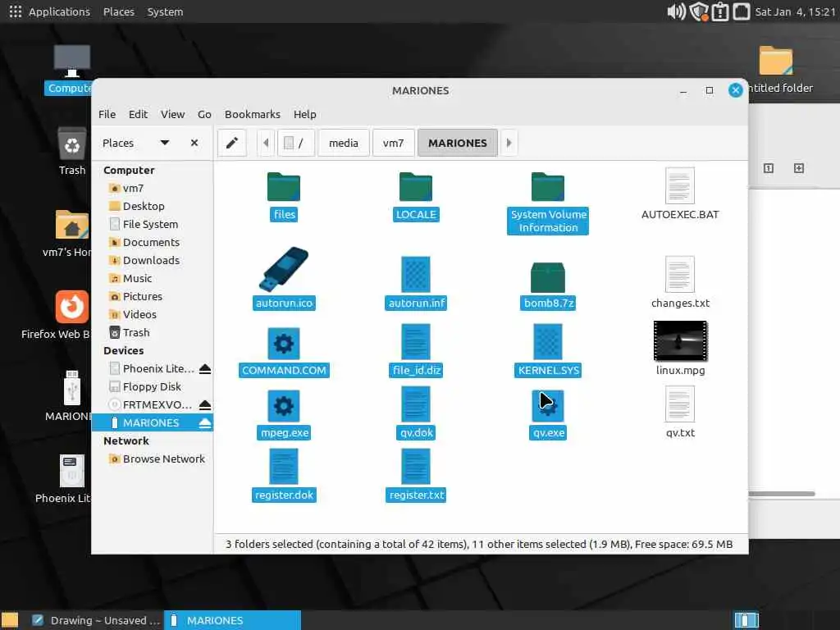The height and width of the screenshot is (630, 840).
Task: Open Floppy Disk in sidebar
Action: point(153,387)
